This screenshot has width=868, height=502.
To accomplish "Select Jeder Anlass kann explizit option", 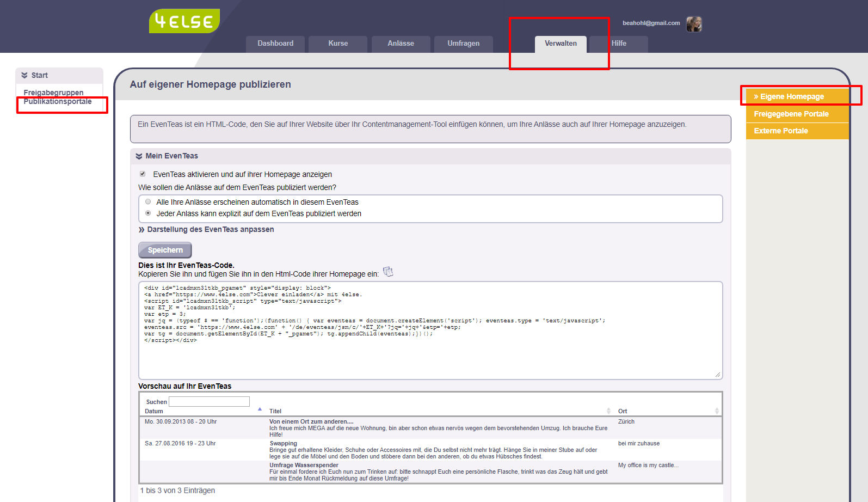I will click(148, 213).
